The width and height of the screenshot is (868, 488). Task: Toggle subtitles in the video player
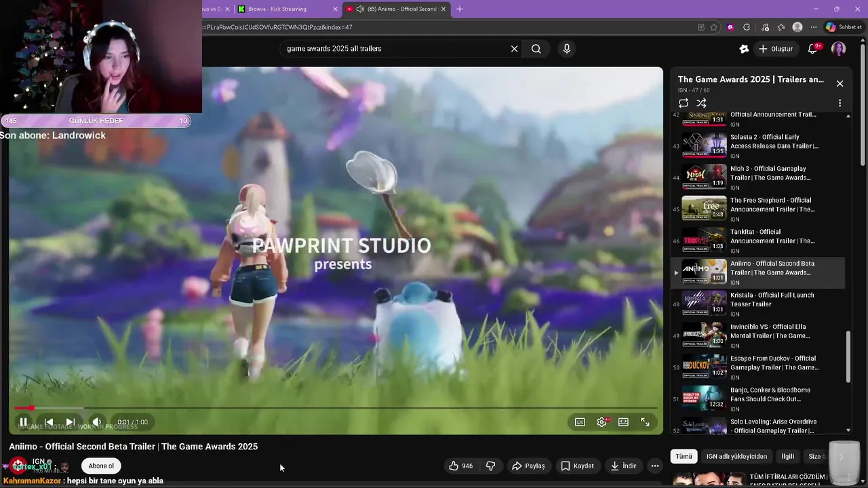[580, 422]
